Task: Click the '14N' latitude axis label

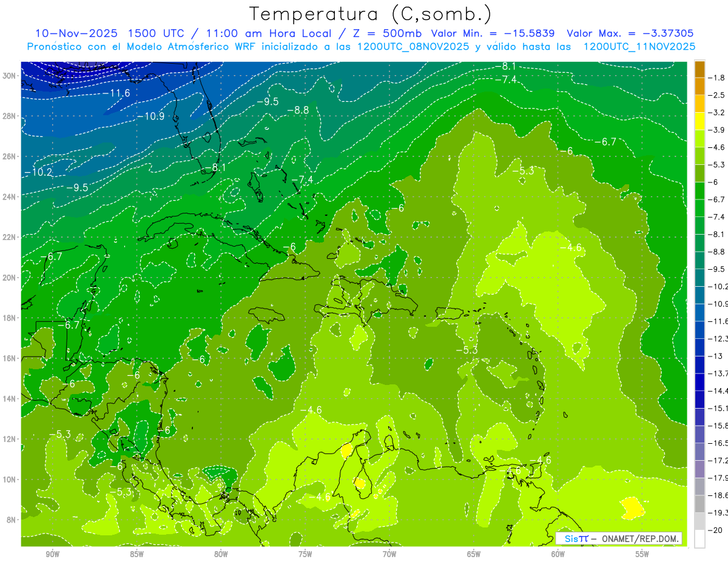Action: [10, 398]
